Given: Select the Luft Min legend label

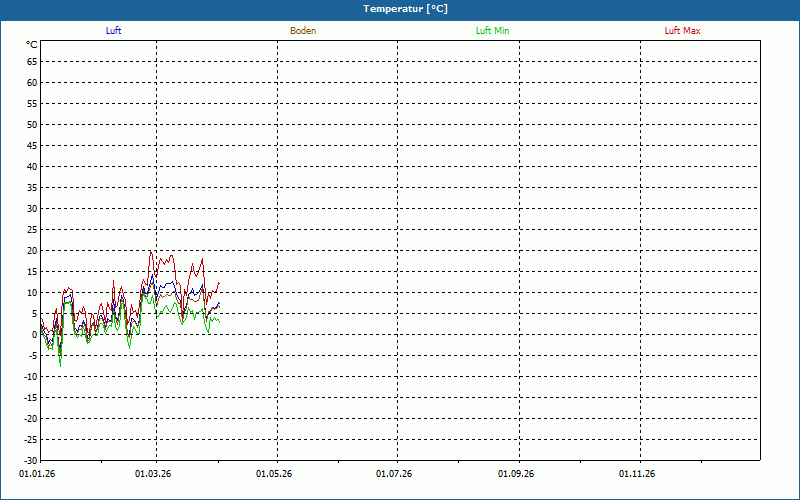Looking at the screenshot, I should click(x=492, y=31).
